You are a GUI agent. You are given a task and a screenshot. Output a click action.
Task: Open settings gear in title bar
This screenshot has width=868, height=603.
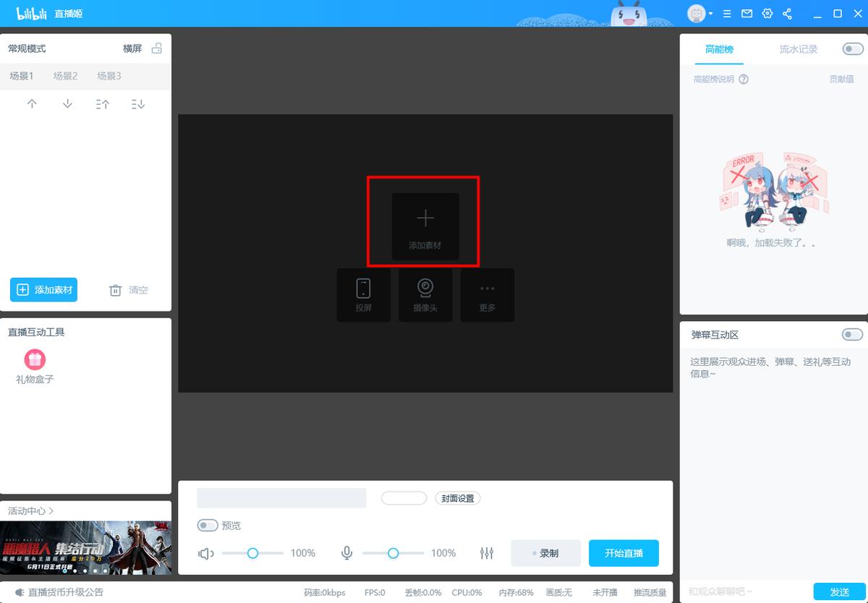click(767, 14)
